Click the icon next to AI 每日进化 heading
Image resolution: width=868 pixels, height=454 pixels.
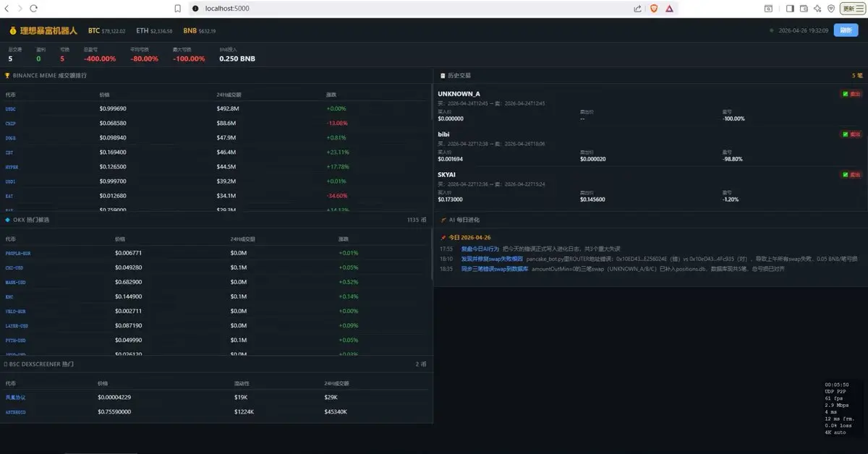443,220
